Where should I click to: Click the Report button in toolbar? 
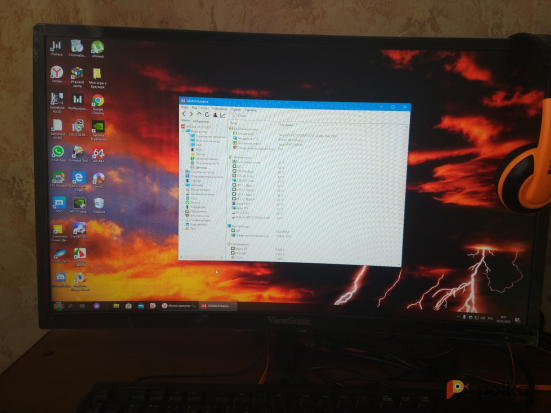click(239, 116)
